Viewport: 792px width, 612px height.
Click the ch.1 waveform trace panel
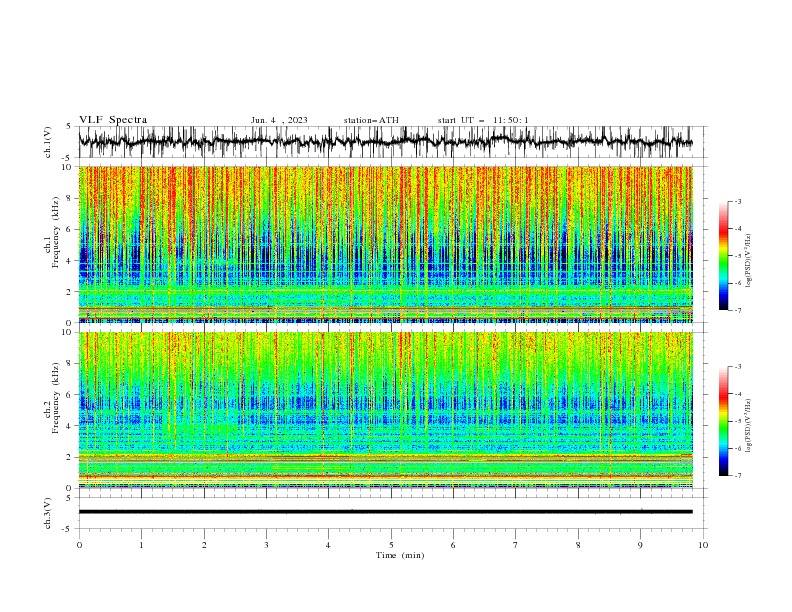coord(392,142)
